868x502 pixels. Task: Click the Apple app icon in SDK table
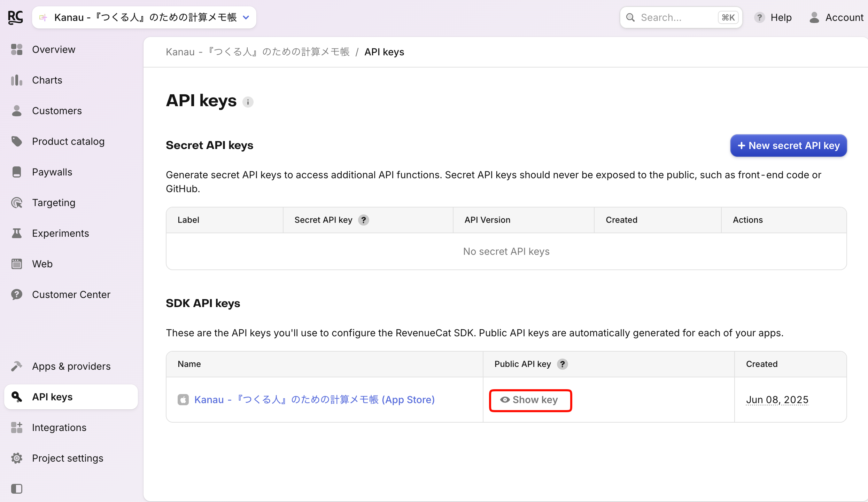pyautogui.click(x=183, y=400)
